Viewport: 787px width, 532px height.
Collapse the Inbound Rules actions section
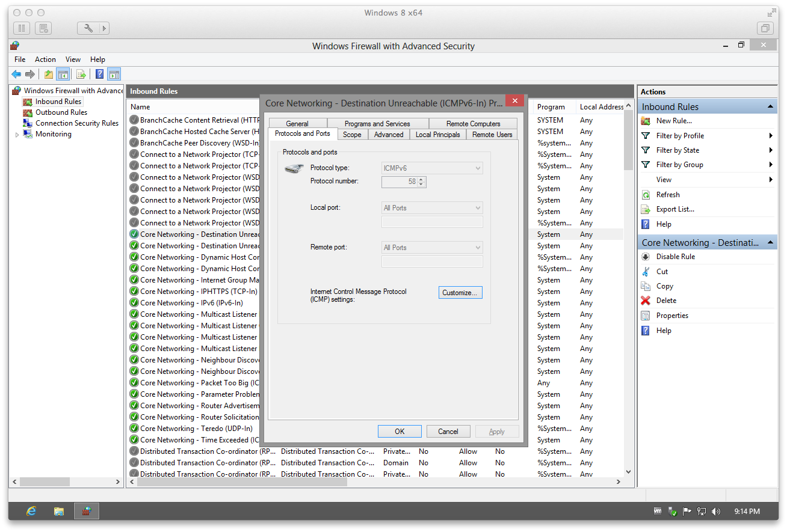tap(770, 107)
